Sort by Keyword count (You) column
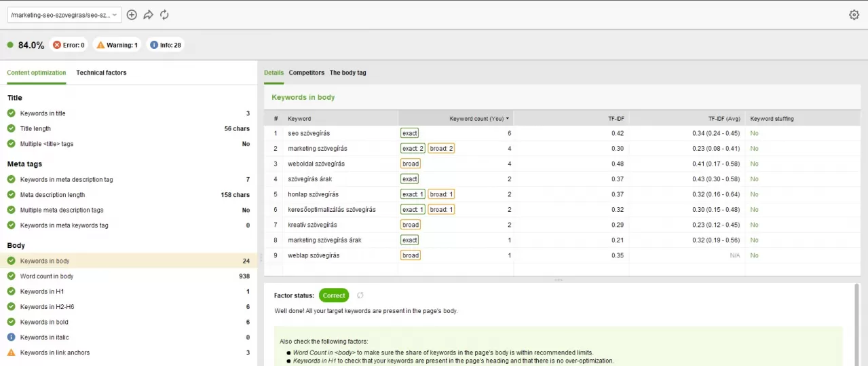The image size is (868, 366). coord(479,118)
